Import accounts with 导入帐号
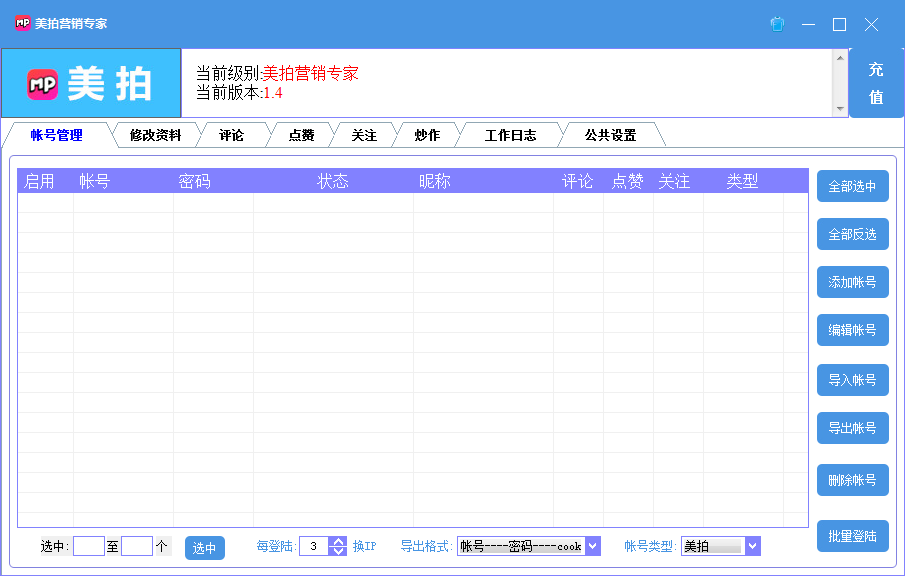 point(852,380)
